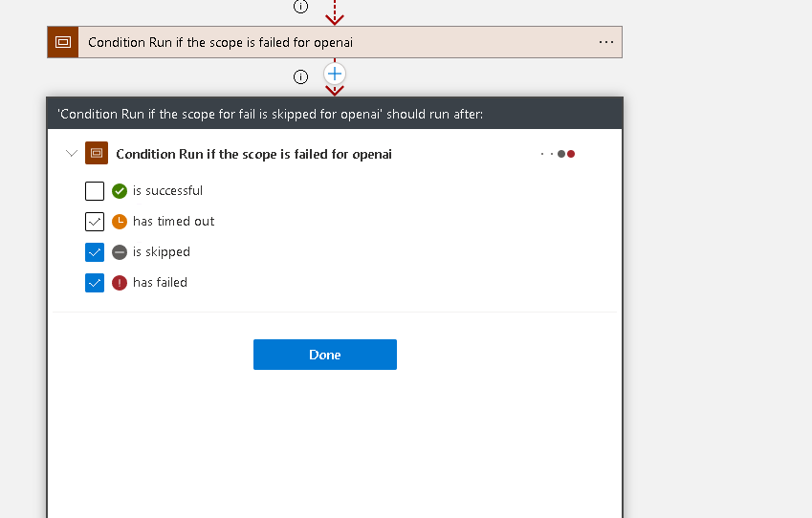Click the scope icon in the run-after panel
The height and width of the screenshot is (518, 812).
97,153
